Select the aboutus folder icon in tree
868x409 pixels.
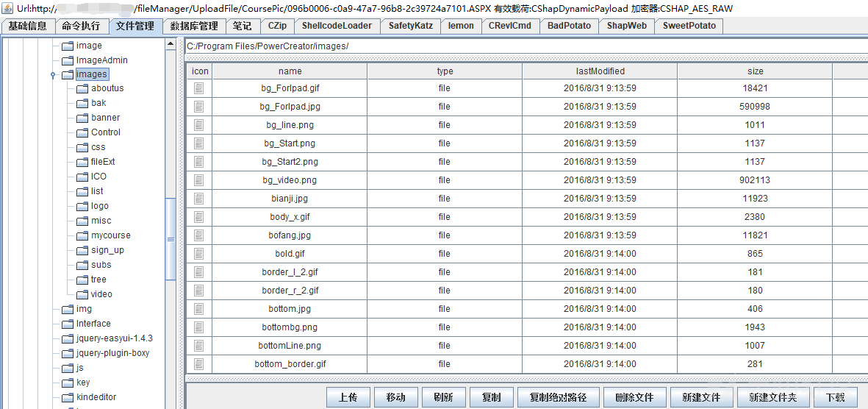pyautogui.click(x=82, y=88)
